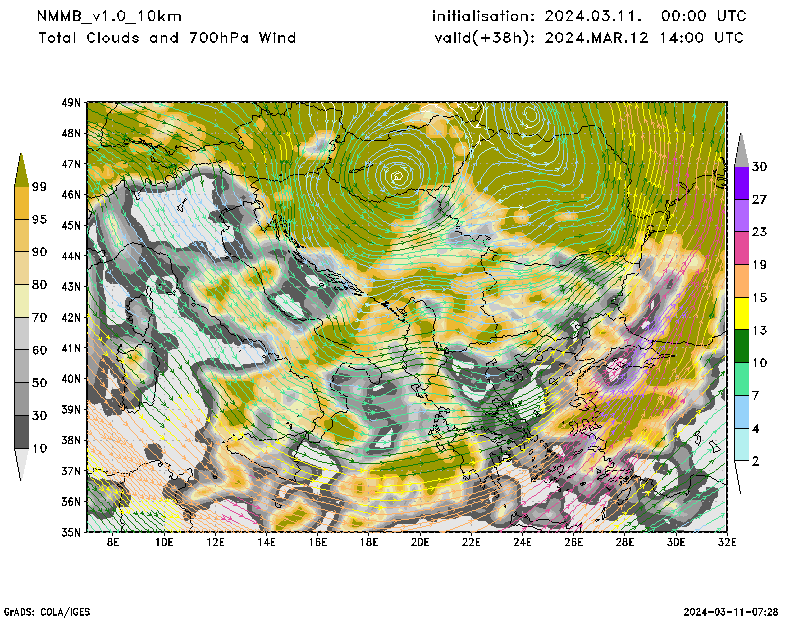
Task: Select the olive above-99 cloud cover swatch
Action: click(22, 172)
